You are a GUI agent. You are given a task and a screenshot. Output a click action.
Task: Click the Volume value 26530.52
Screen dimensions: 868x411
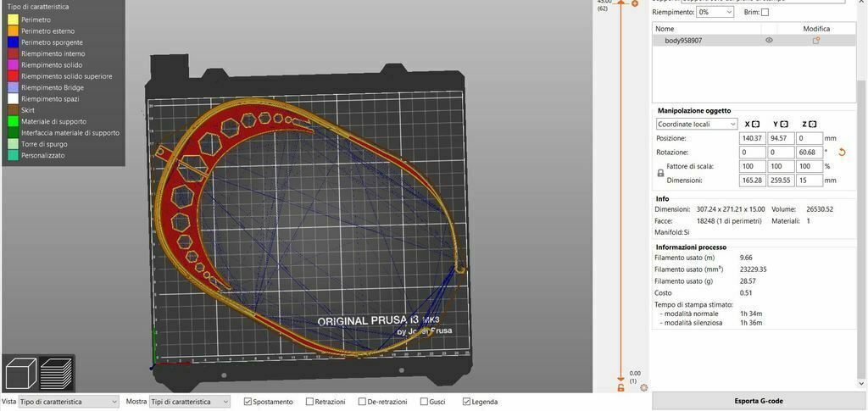(x=818, y=209)
